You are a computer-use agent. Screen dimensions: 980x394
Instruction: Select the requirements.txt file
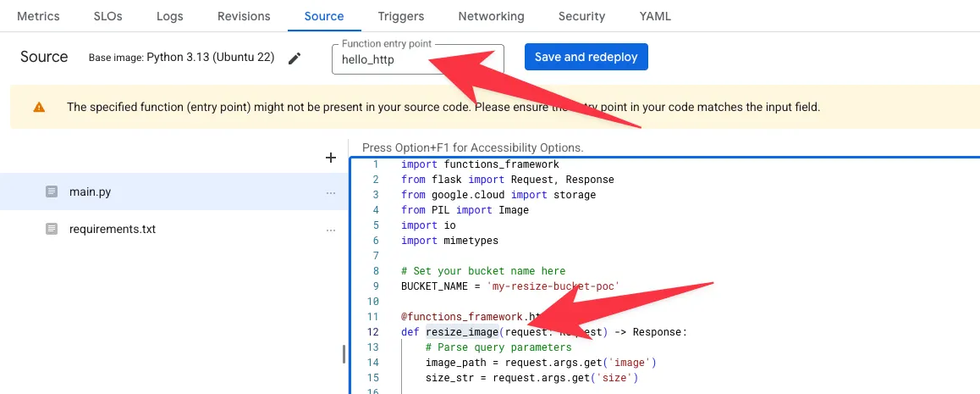tap(113, 229)
